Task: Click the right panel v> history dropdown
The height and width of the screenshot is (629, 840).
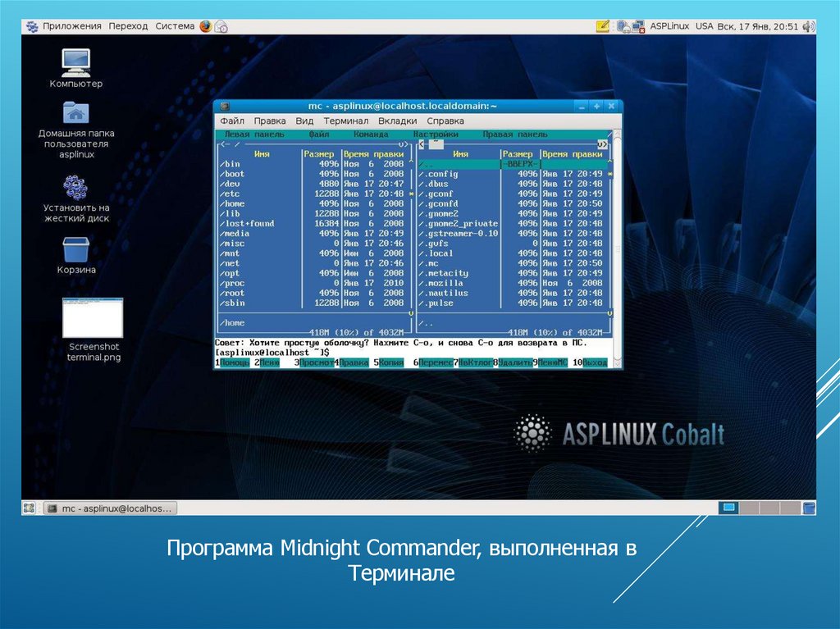Action: click(x=602, y=144)
